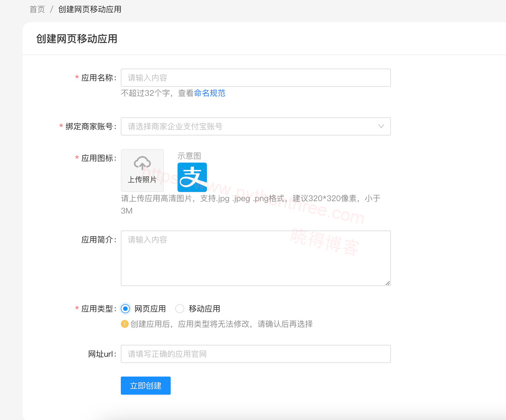Click the dropdown chevron on the merchant account field

pos(381,126)
